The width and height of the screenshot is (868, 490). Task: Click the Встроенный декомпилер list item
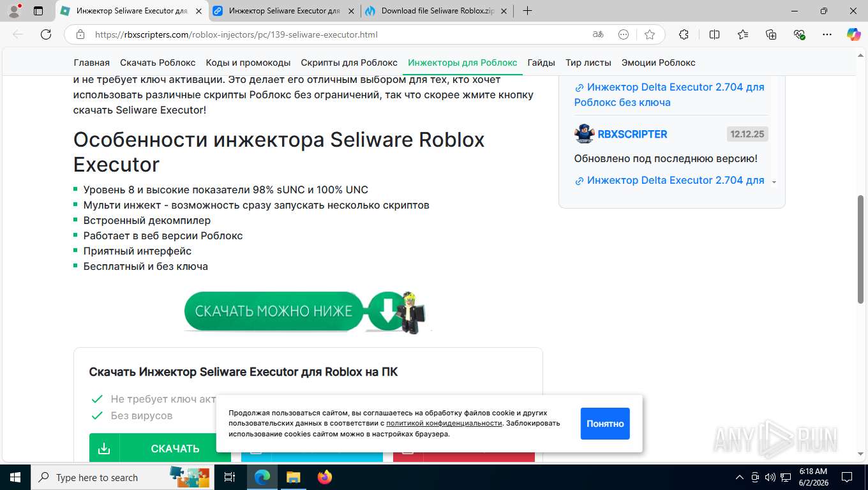click(147, 220)
